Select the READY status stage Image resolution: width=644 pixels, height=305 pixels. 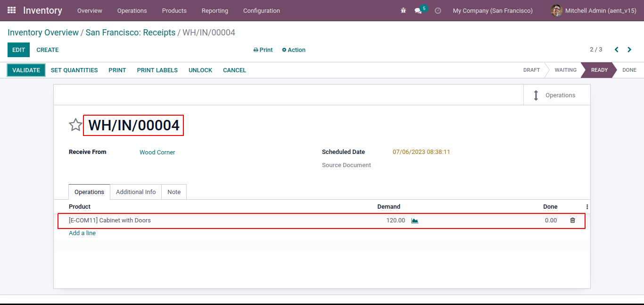click(599, 70)
